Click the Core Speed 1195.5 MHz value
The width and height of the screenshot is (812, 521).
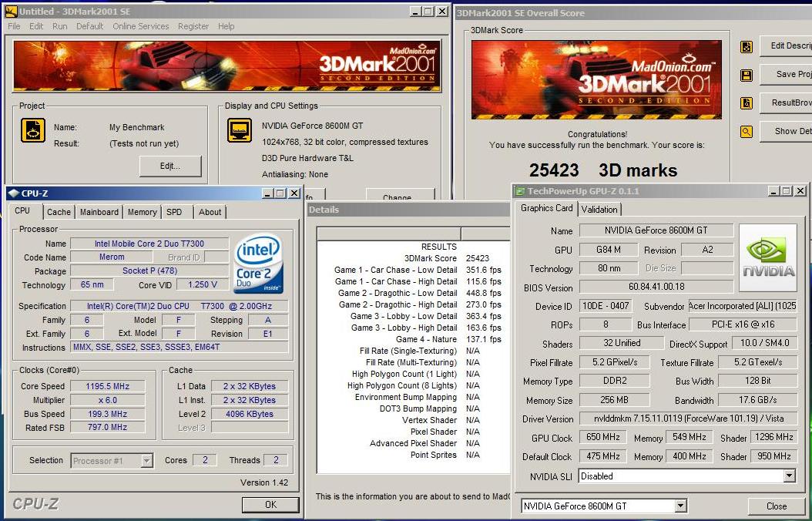(x=108, y=386)
